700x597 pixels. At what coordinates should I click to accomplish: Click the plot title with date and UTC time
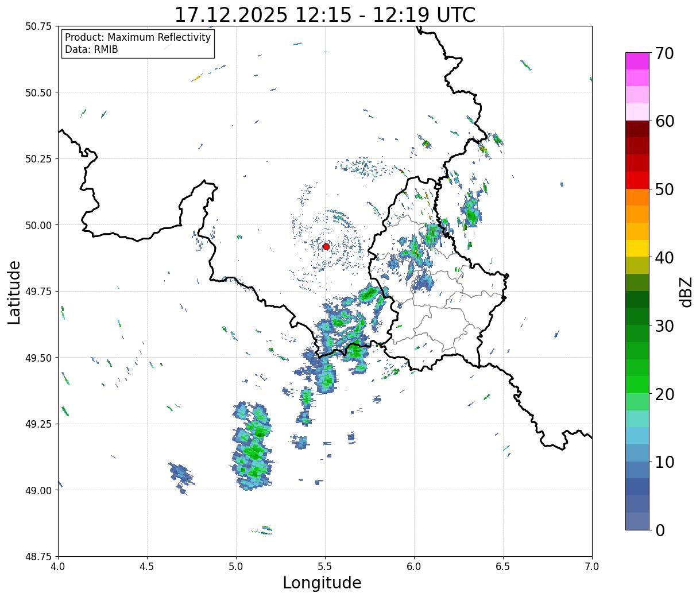point(325,14)
